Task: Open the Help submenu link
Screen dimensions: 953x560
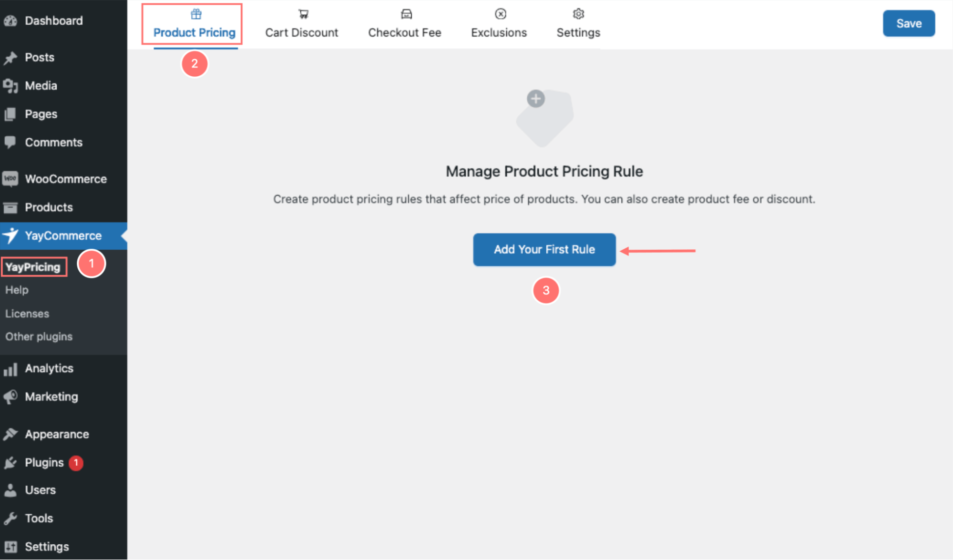Action: pos(17,290)
